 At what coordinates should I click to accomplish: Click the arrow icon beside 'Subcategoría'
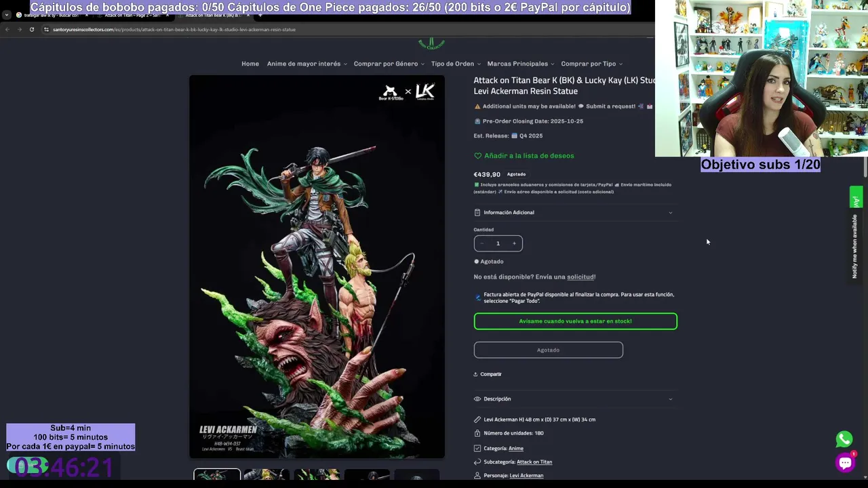click(477, 462)
